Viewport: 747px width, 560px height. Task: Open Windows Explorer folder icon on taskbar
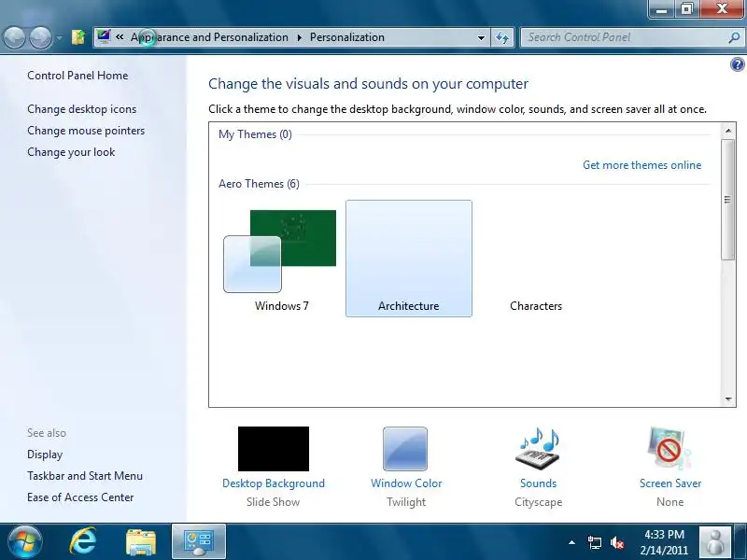(x=141, y=542)
